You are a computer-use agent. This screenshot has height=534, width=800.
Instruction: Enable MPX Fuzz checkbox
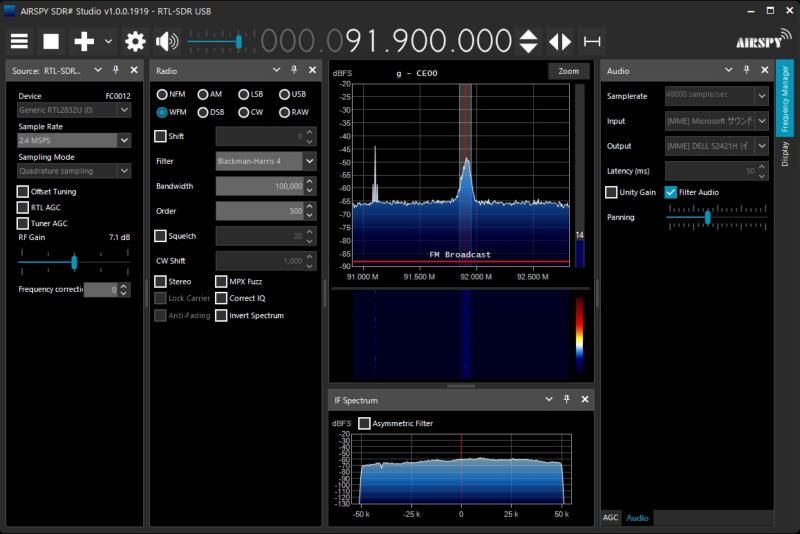pyautogui.click(x=221, y=282)
